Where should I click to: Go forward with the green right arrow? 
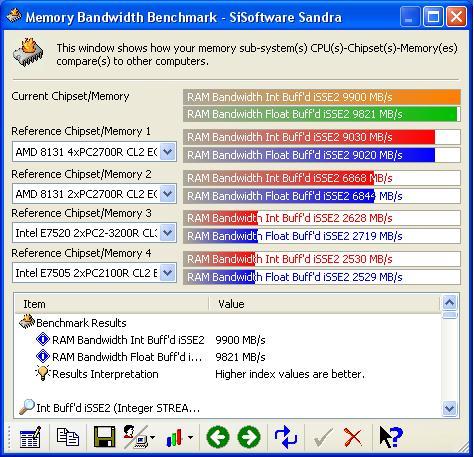coord(249,437)
